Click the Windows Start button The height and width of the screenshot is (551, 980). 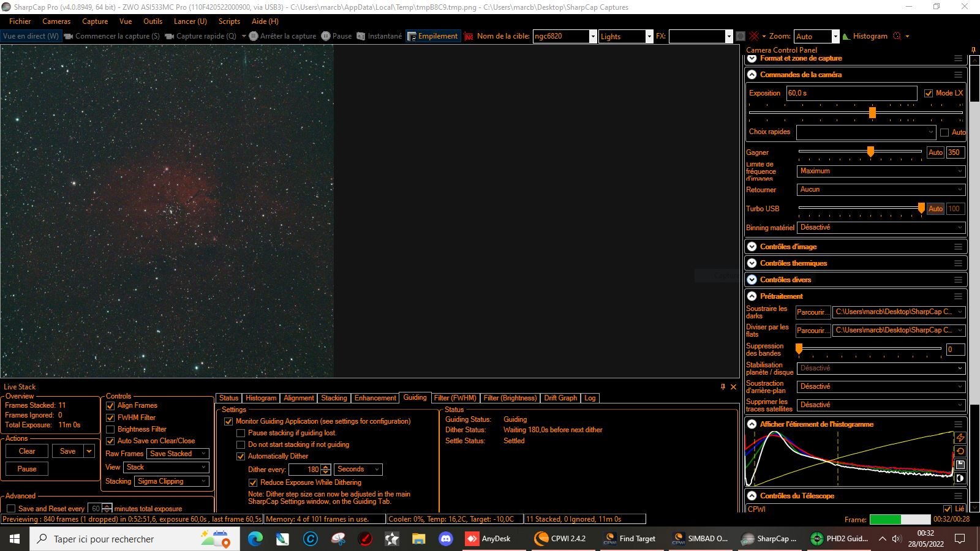(x=15, y=539)
